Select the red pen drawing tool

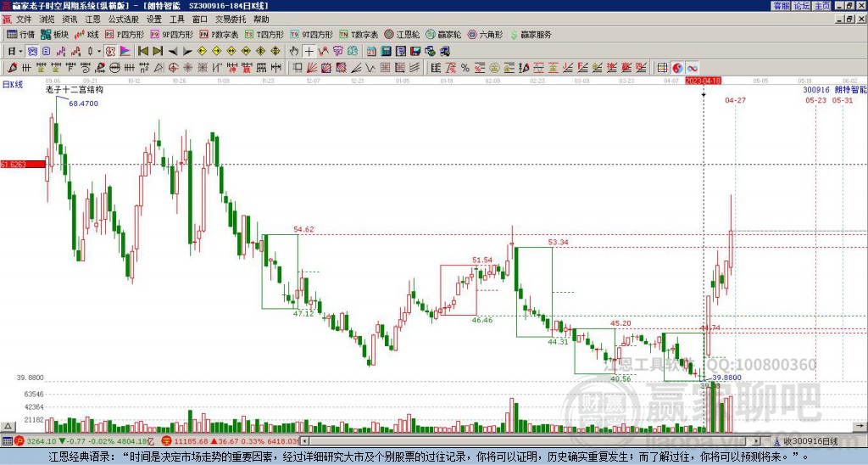coord(12,68)
